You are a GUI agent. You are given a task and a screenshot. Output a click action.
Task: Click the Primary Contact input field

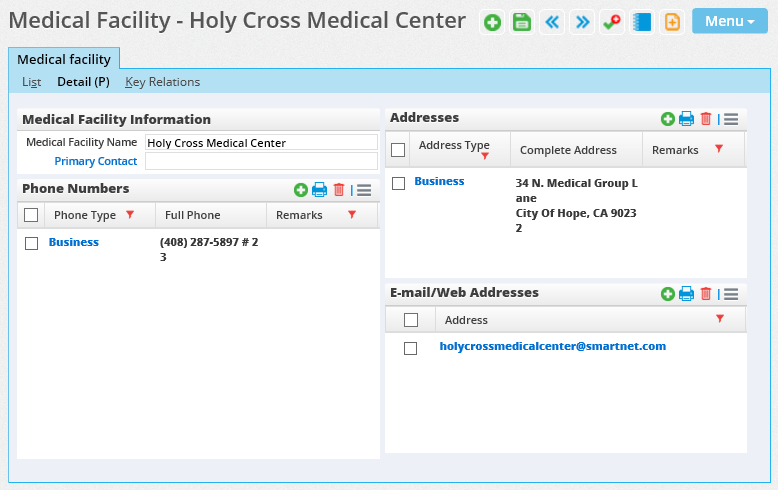261,161
